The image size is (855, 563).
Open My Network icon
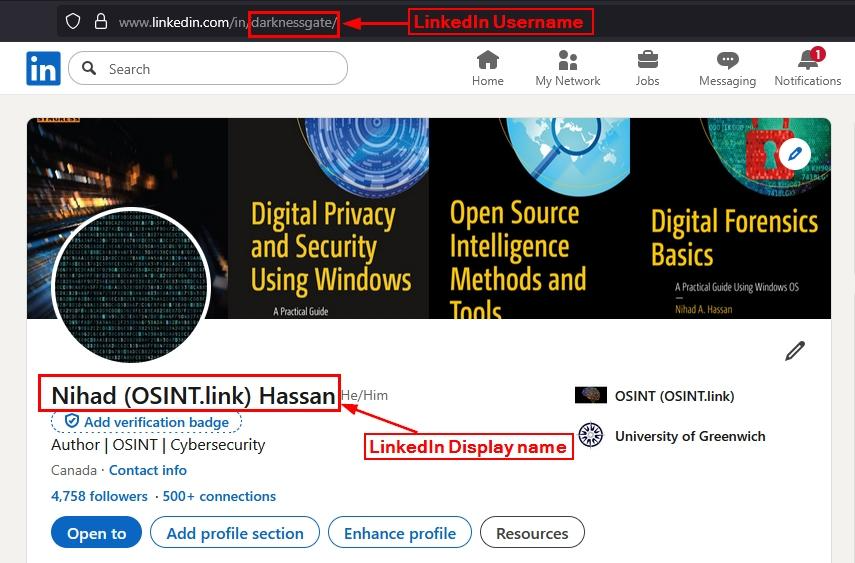(567, 60)
